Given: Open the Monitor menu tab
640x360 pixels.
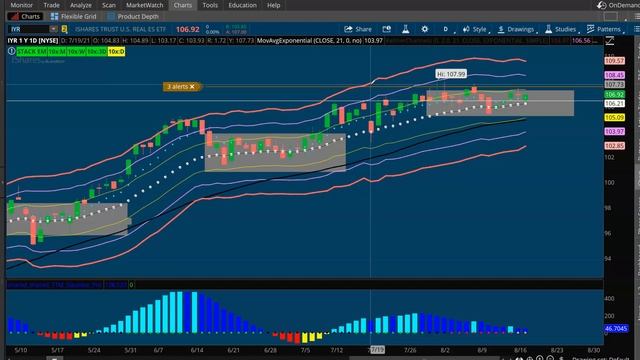Looking at the screenshot, I should point(21,5).
